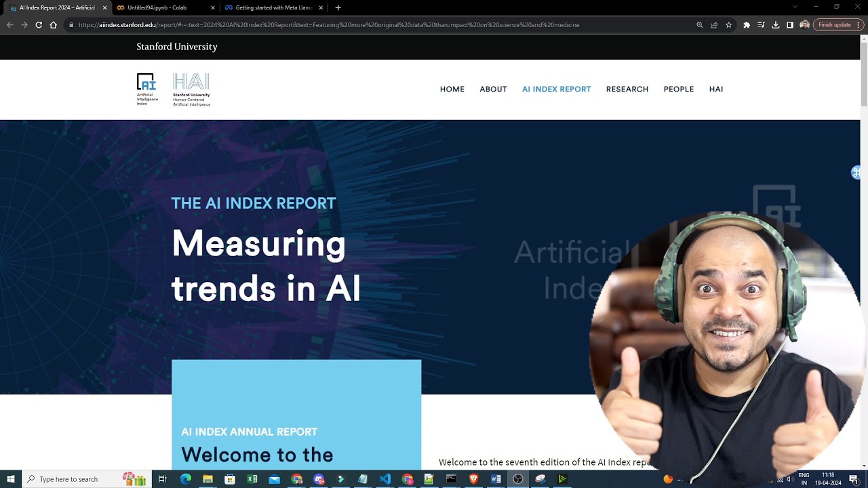The height and width of the screenshot is (488, 868).
Task: Open Task View on the taskbar
Action: pyautogui.click(x=163, y=479)
